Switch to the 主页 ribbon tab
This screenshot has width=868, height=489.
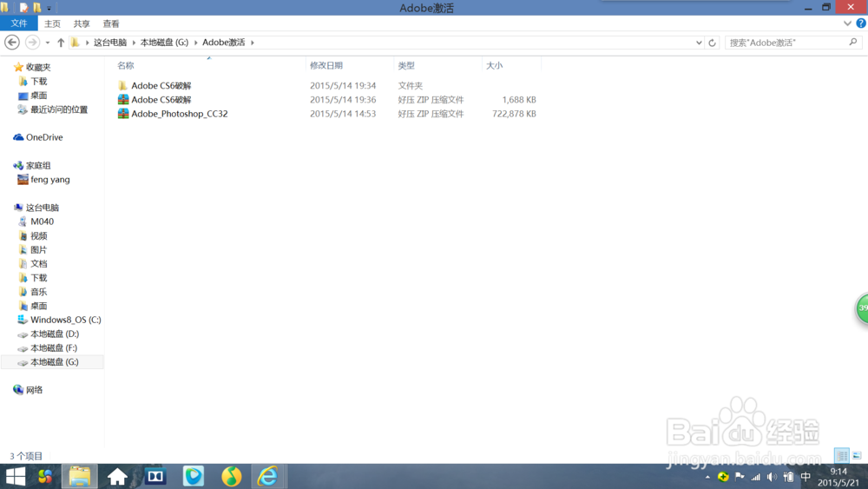tap(52, 23)
